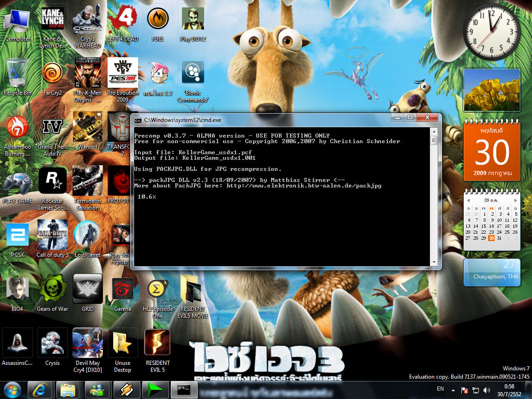This screenshot has height=399, width=532.
Task: Click the EN language indicator
Action: 440,389
